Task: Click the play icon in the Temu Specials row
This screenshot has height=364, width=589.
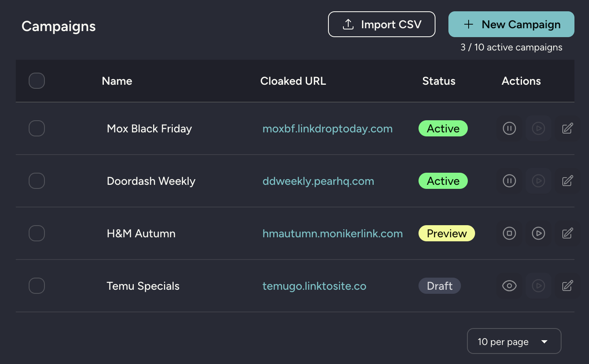Action: click(x=538, y=286)
